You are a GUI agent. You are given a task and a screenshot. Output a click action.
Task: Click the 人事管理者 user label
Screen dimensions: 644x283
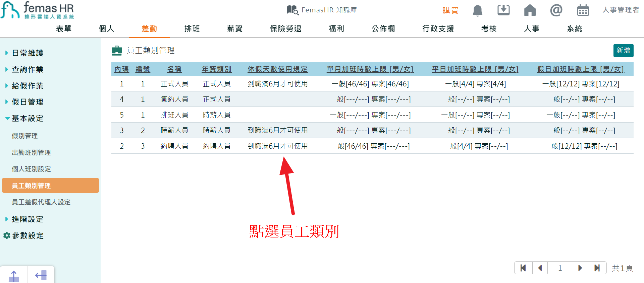click(x=621, y=10)
